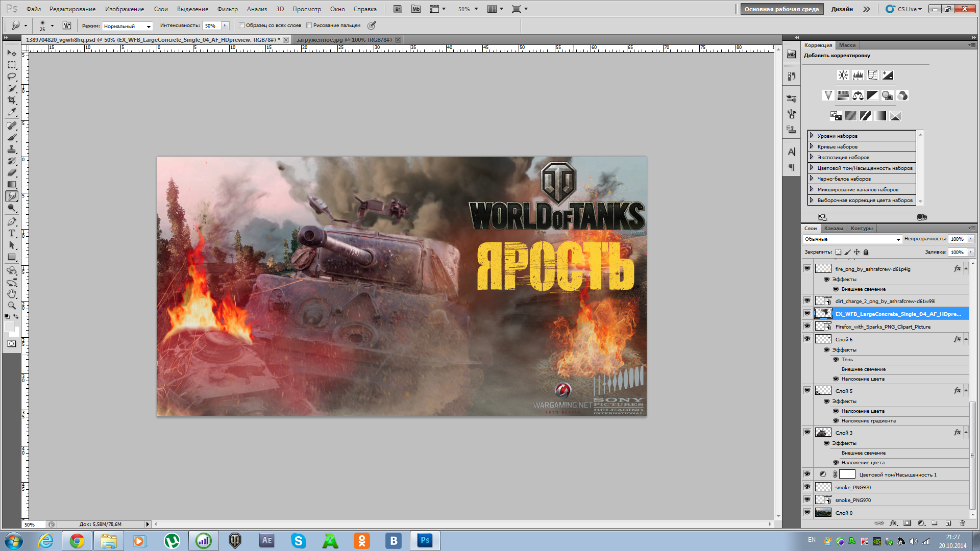Open CS Live menu

pyautogui.click(x=904, y=9)
